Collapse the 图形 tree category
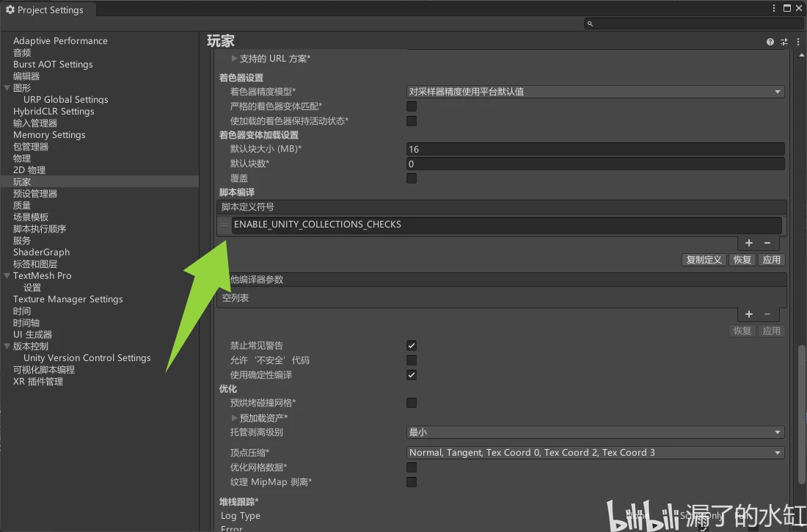Screen dimensions: 807x532 point(7,88)
